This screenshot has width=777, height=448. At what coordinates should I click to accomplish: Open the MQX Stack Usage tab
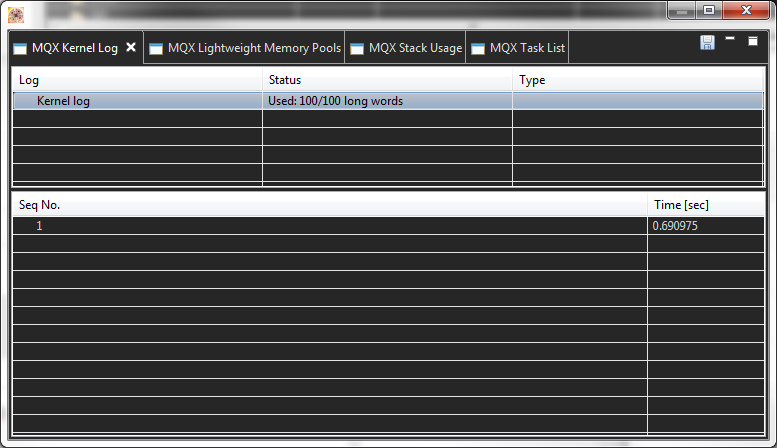[405, 48]
